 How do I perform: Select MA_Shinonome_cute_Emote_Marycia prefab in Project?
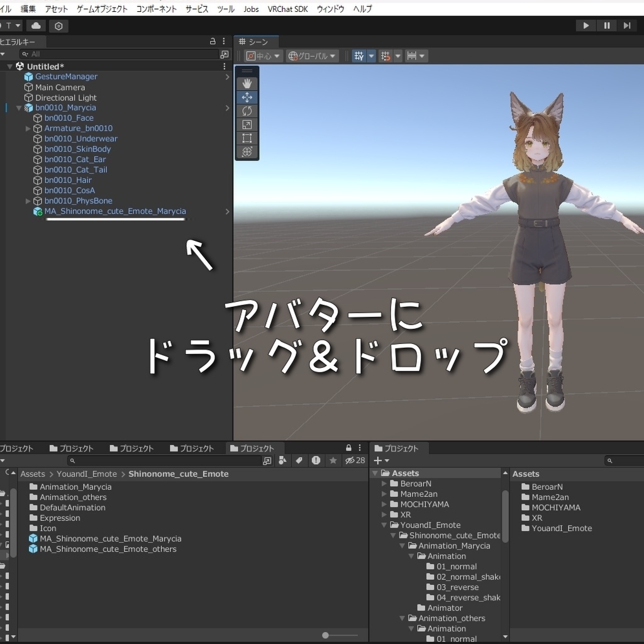click(111, 538)
